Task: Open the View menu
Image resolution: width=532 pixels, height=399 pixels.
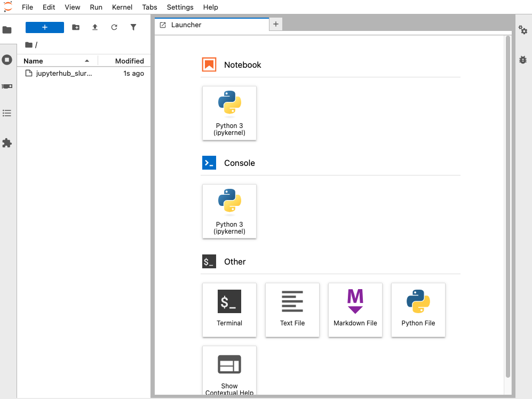Action: (x=72, y=7)
